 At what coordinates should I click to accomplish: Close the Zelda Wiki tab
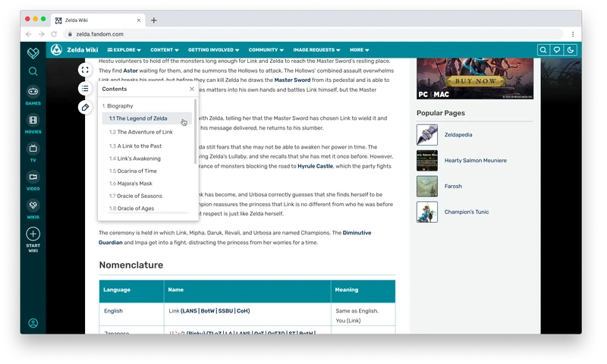coord(139,20)
